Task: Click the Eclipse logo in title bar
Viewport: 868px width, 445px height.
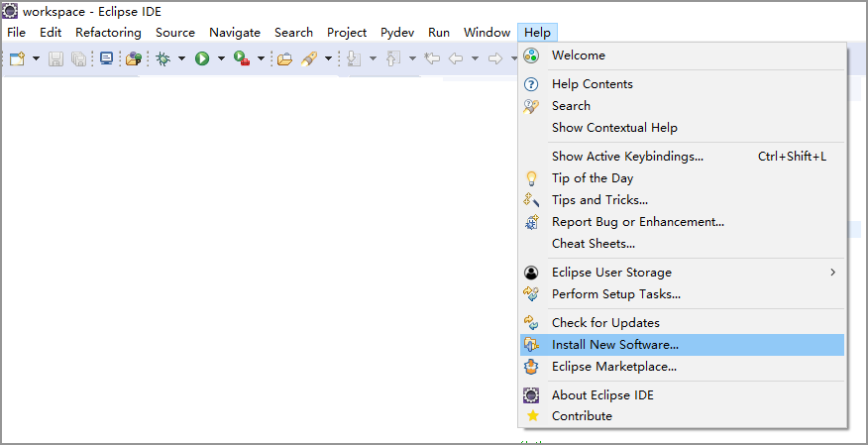Action: [x=11, y=11]
